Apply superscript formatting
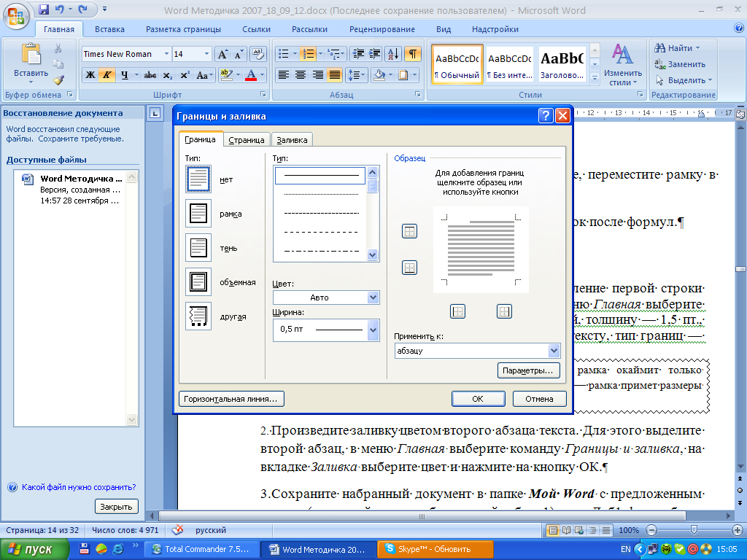 [185, 75]
